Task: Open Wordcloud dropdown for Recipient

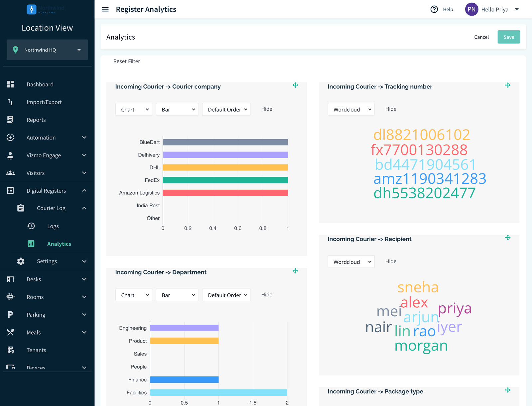Action: (351, 262)
